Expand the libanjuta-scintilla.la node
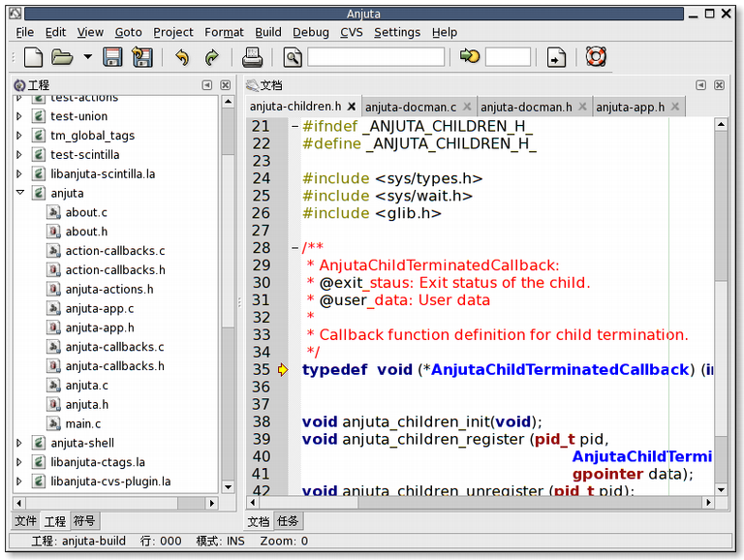Screen dimensions: 744x560 click(19, 174)
